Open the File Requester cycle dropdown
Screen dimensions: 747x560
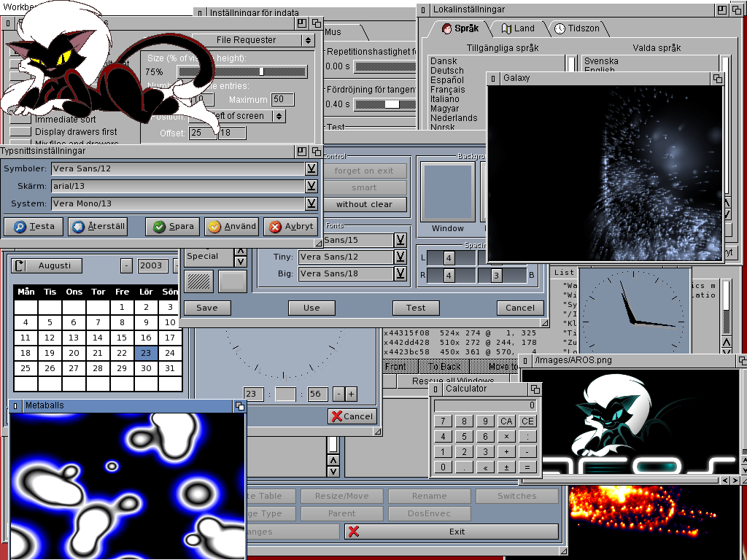[x=253, y=40]
